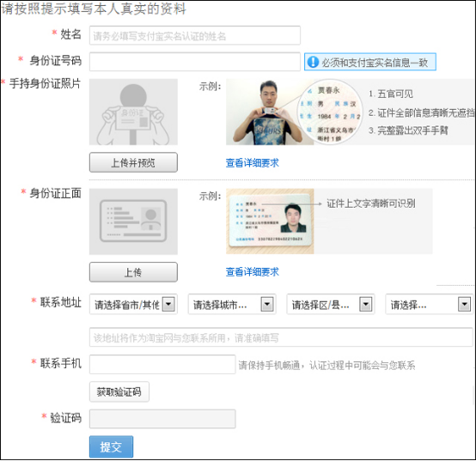Click the blue info icon beside 必须和支付宝实名信息一致
Screen dimensions: 476x461
click(313, 62)
